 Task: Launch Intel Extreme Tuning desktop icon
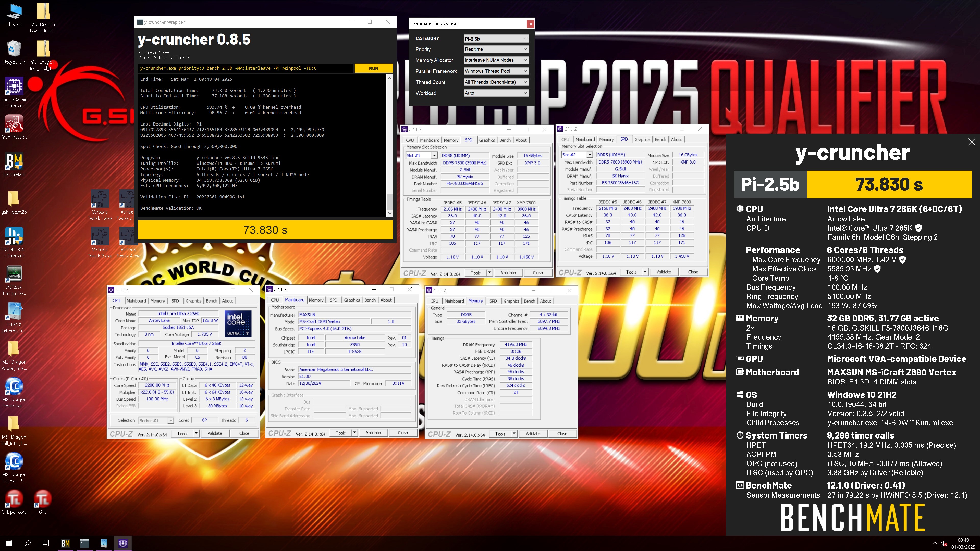pyautogui.click(x=14, y=318)
